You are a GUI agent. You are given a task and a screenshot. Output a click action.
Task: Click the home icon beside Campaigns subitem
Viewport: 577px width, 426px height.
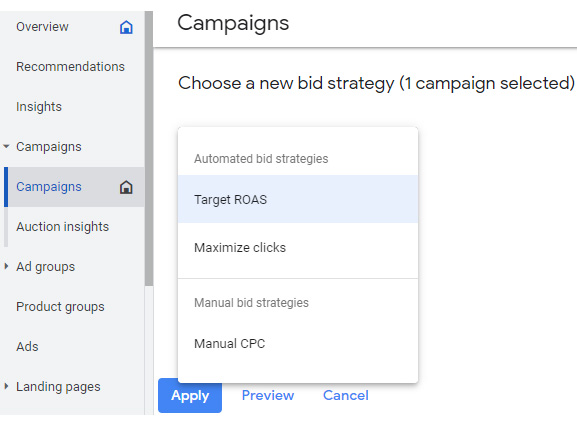point(126,187)
